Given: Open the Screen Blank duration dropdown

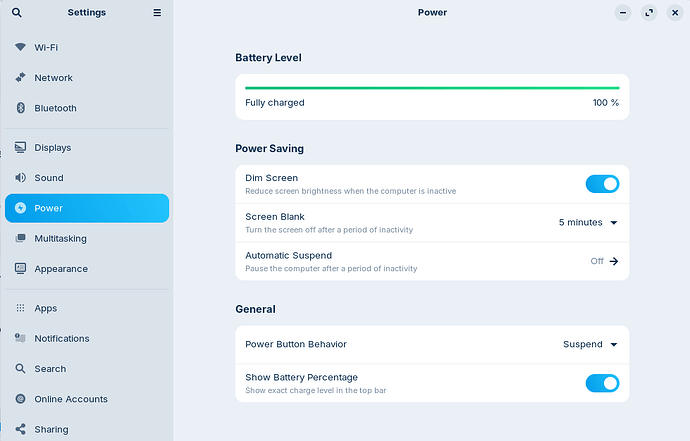Looking at the screenshot, I should pos(589,223).
